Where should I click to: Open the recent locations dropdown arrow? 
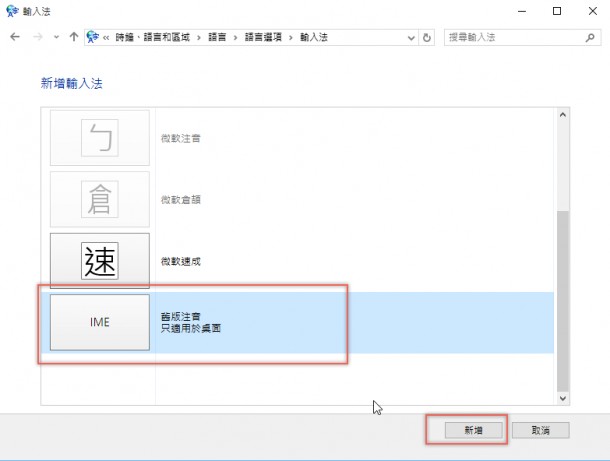click(x=56, y=37)
